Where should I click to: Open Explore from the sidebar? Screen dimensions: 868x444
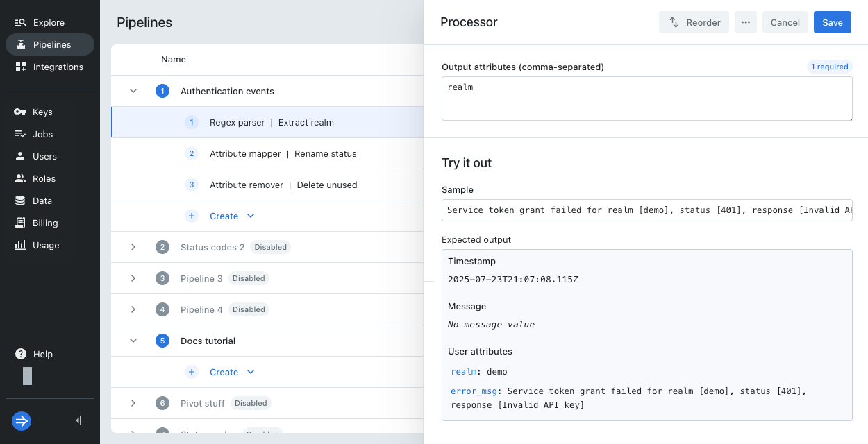(x=49, y=22)
